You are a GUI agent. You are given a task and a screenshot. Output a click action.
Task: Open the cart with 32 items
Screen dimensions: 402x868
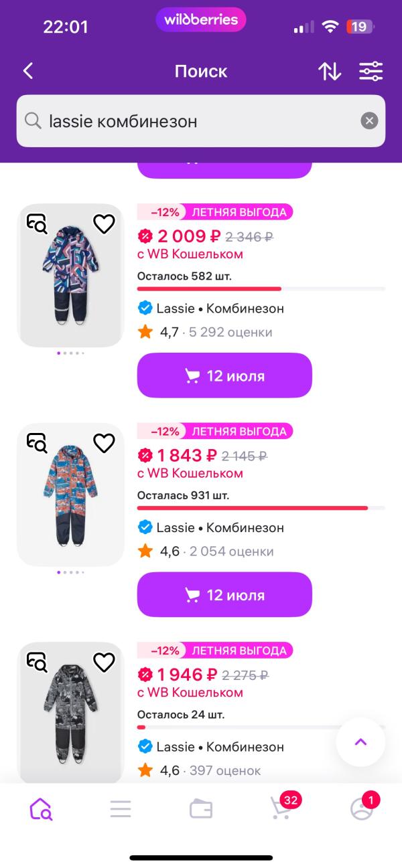click(x=281, y=809)
